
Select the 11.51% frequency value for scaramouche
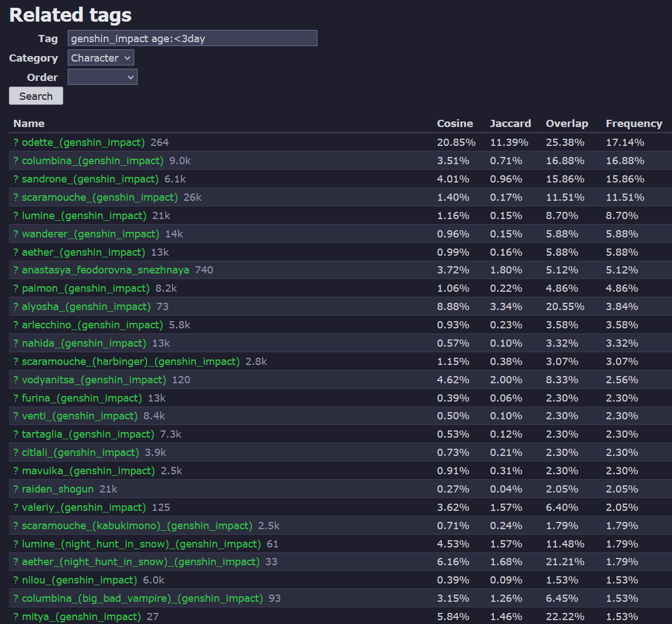625,197
